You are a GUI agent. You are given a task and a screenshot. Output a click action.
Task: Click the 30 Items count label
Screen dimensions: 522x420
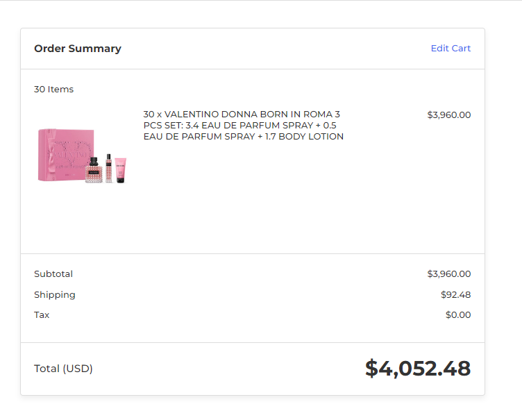coord(53,90)
